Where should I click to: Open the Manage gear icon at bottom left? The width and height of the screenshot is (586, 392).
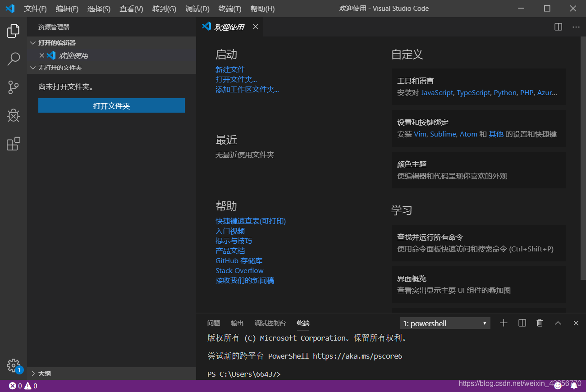click(14, 365)
